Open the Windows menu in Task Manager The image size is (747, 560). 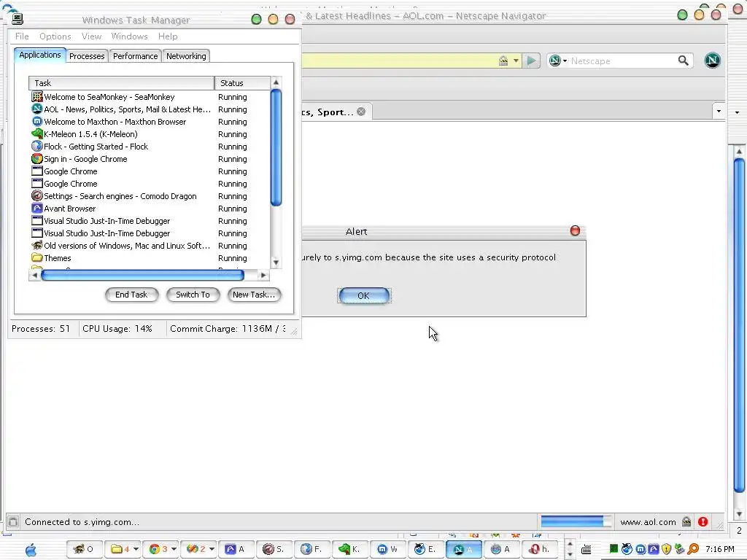[130, 36]
